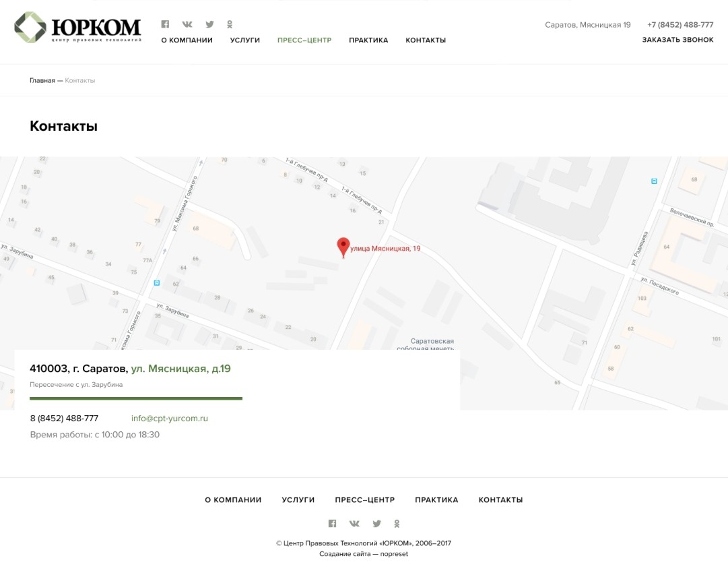The height and width of the screenshot is (583, 728).
Task: Open the Odnoklassniki icon in the footer
Action: click(397, 524)
